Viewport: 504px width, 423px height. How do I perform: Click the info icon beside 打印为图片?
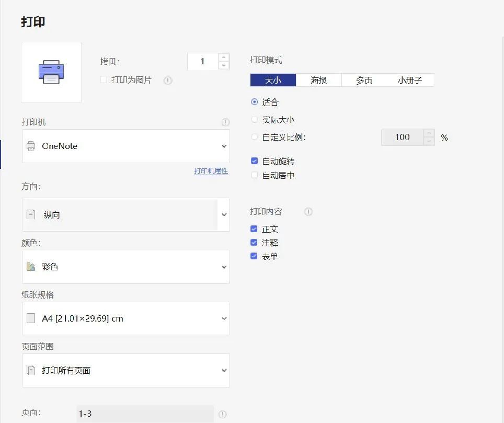point(168,81)
